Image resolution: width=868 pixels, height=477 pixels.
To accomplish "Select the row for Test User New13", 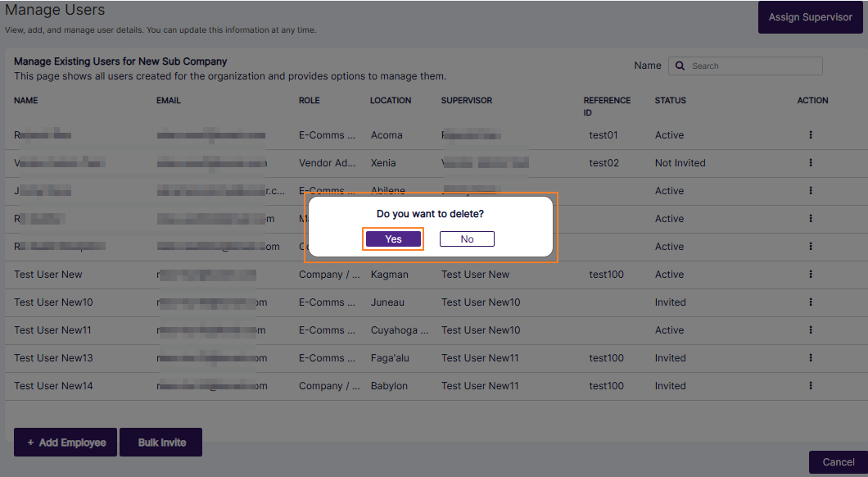I will (246, 358).
